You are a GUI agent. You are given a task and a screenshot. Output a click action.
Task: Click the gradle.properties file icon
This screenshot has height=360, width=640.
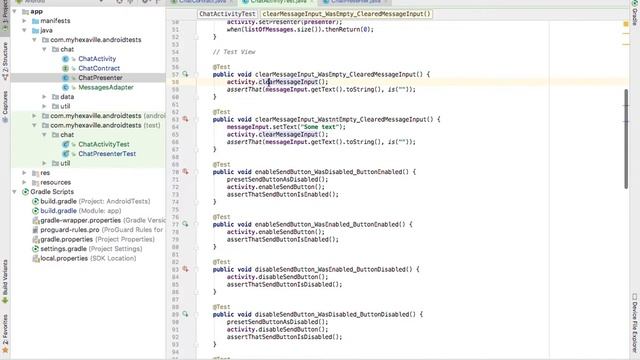(36, 239)
